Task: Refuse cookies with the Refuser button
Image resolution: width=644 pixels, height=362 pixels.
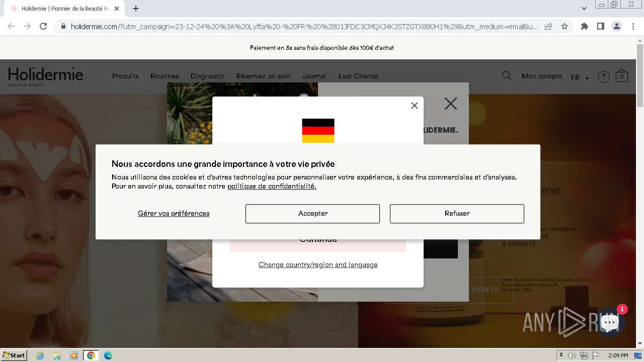Action: 457,214
